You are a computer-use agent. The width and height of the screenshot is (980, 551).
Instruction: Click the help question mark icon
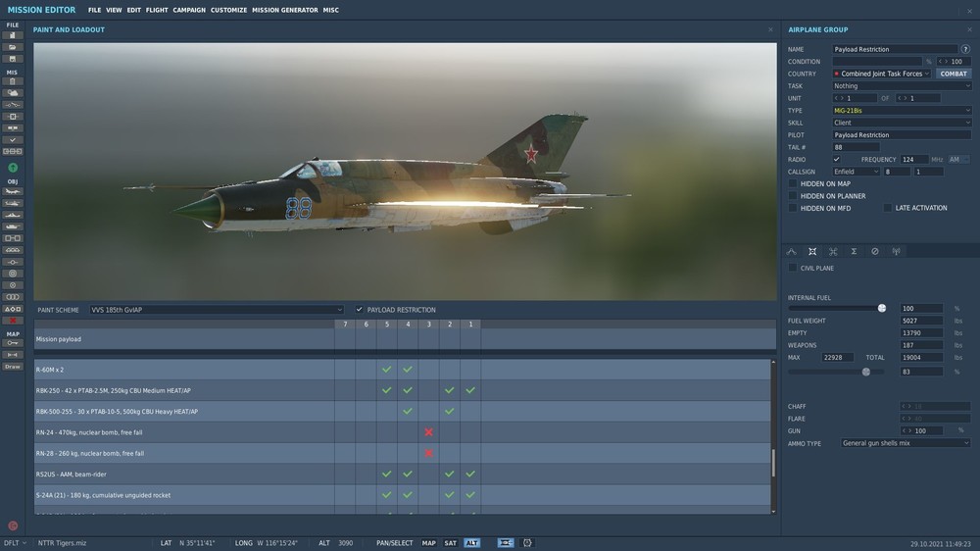(965, 49)
